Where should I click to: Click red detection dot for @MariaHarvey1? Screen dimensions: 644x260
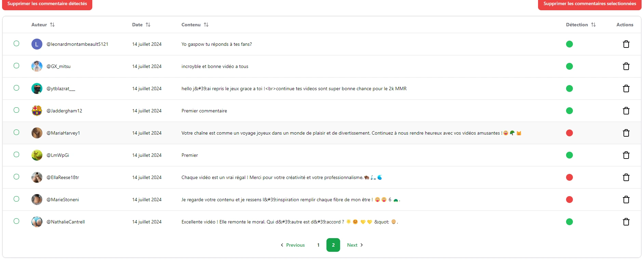[569, 133]
